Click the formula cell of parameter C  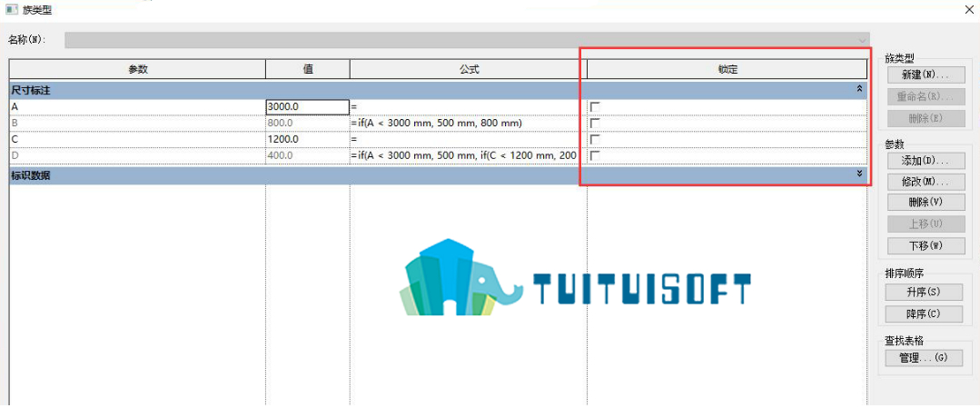[468, 139]
